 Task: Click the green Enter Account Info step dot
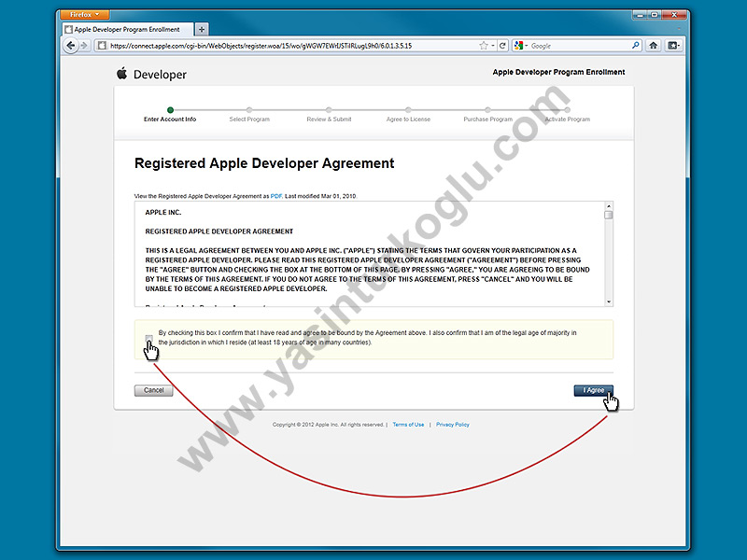(x=170, y=110)
